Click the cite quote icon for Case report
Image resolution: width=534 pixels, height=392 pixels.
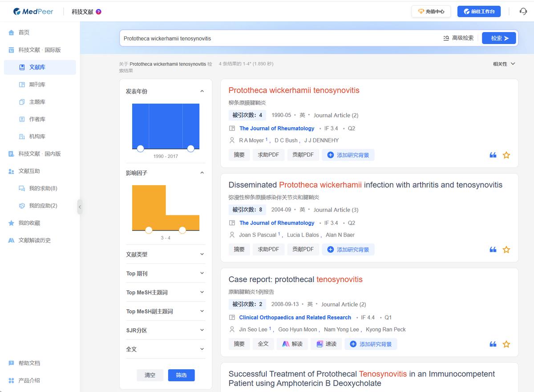coord(493,344)
